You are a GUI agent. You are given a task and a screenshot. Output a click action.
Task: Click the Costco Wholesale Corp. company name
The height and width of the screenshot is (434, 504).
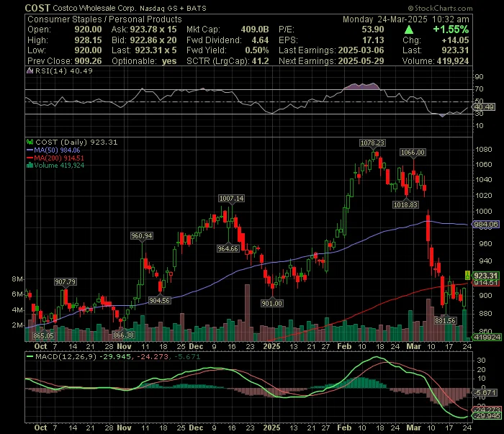(x=95, y=9)
